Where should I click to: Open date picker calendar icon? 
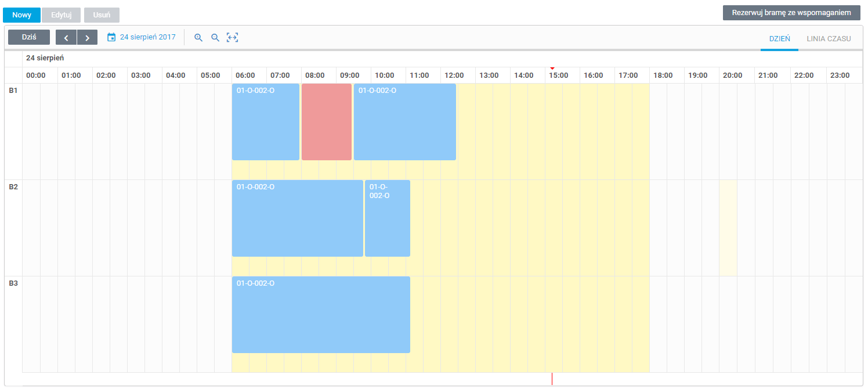[x=111, y=37]
